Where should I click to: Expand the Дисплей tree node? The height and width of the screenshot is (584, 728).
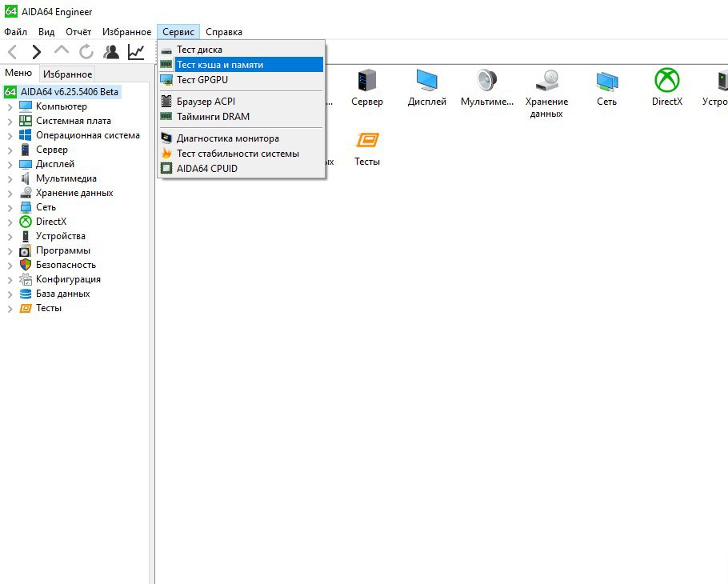tap(10, 164)
